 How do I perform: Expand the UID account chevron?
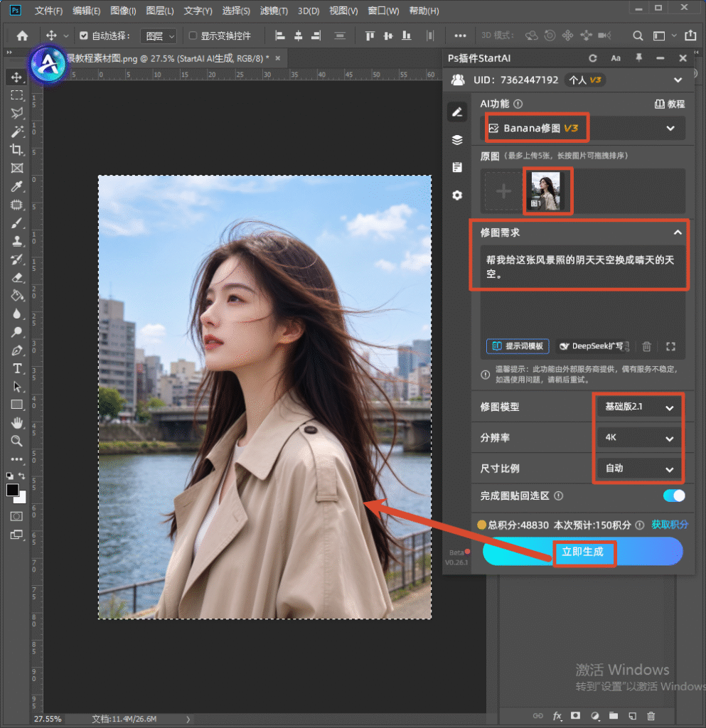click(x=678, y=80)
